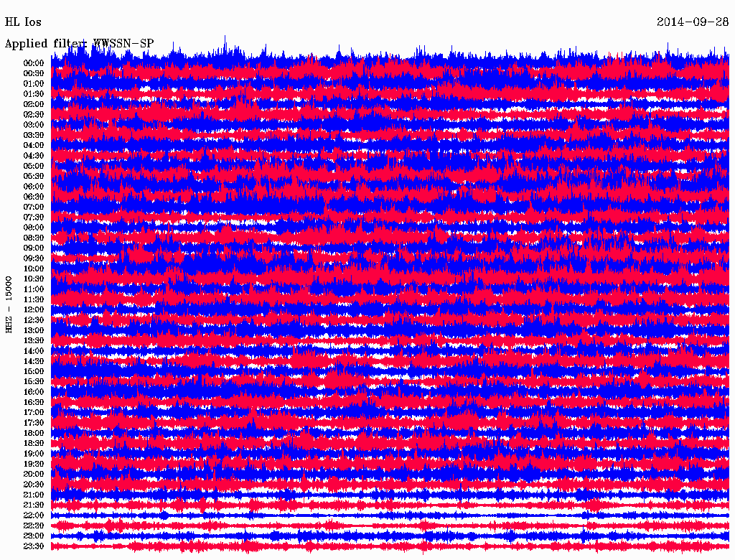
Task: Select the 10:30 time label
Action: click(x=33, y=279)
